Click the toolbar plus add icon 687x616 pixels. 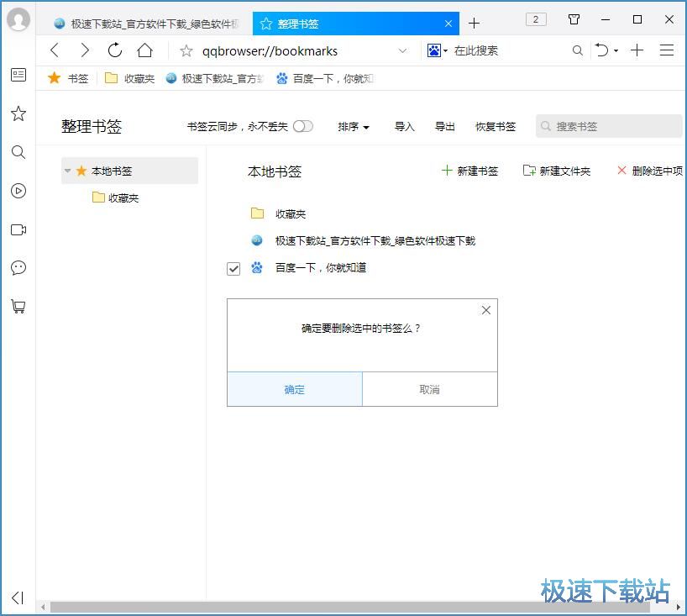(x=637, y=50)
